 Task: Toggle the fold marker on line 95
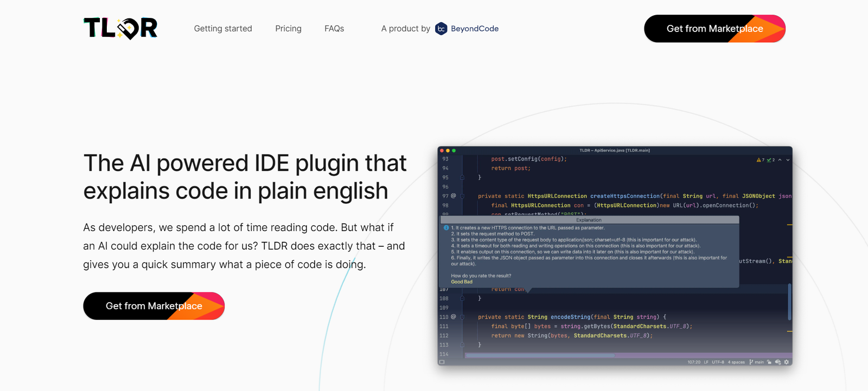point(462,177)
